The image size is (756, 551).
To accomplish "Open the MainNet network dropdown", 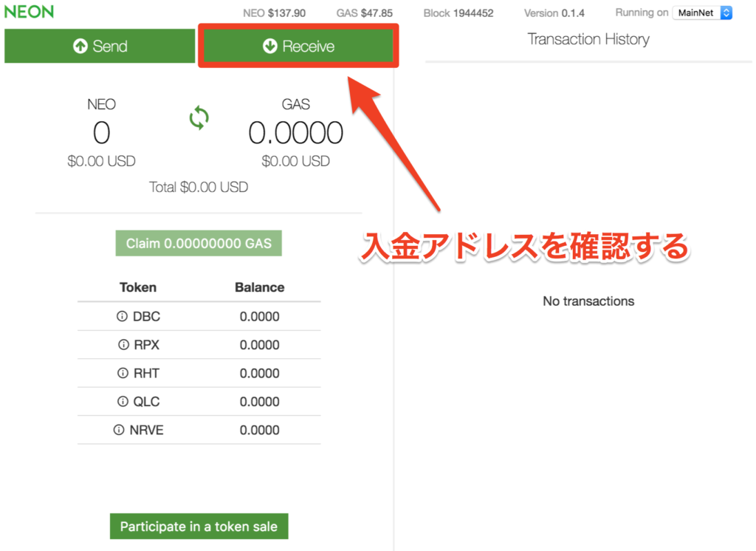I will [703, 13].
